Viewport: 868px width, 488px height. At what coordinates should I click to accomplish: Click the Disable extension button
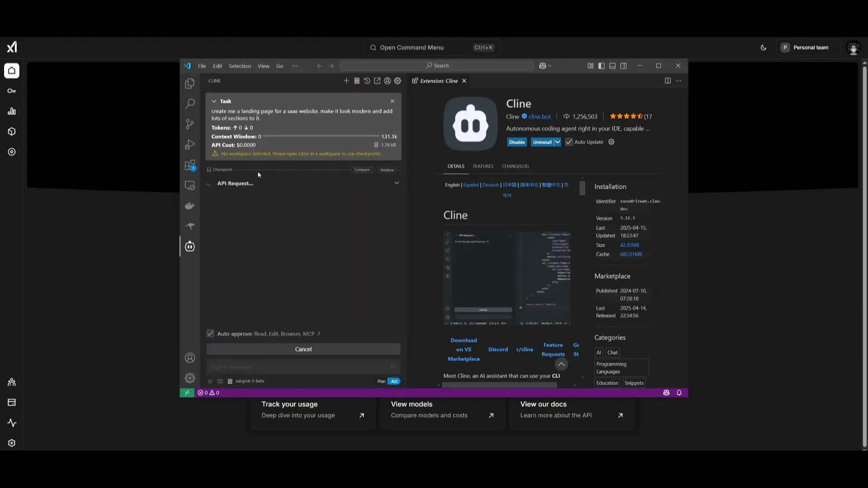click(517, 142)
